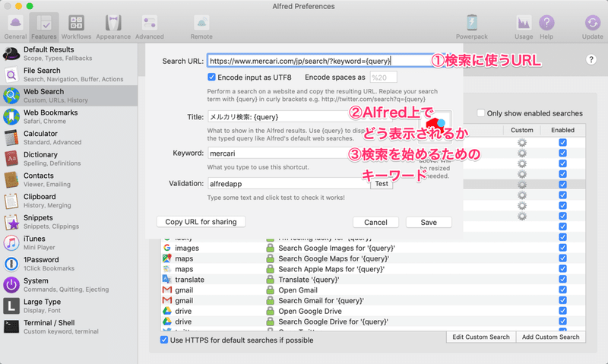608x364 pixels.
Task: Cancel the custom search dialog
Action: [375, 222]
